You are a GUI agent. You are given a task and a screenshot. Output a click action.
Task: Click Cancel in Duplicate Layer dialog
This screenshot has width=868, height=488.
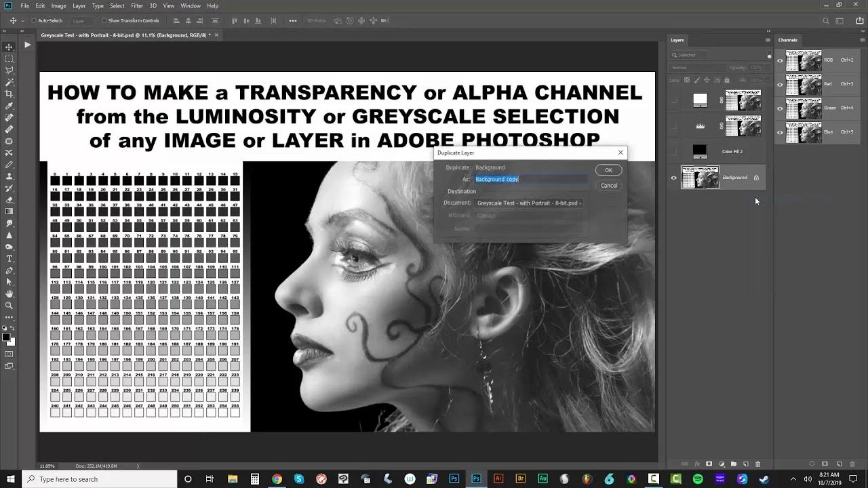608,186
